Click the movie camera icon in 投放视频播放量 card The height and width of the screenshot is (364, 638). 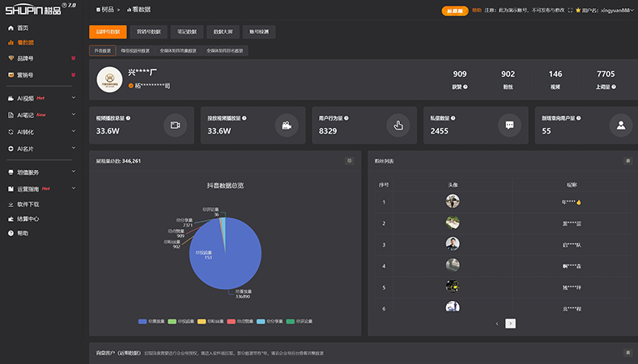(x=285, y=125)
